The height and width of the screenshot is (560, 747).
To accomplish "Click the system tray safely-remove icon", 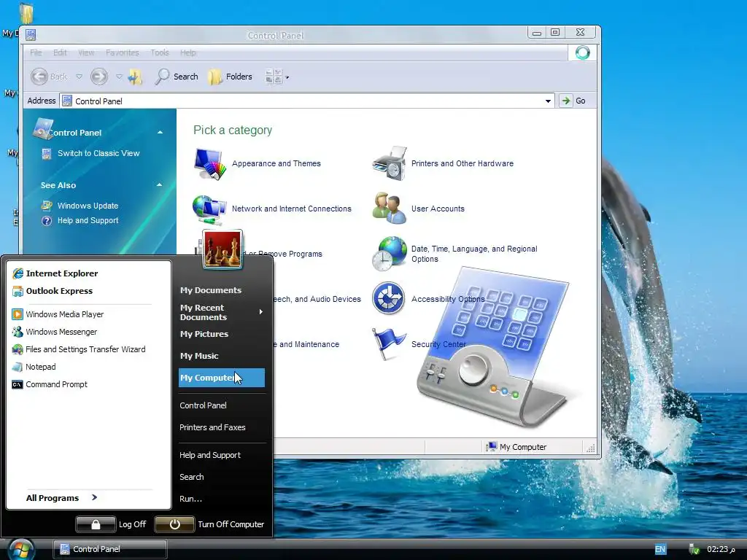I will [x=694, y=549].
